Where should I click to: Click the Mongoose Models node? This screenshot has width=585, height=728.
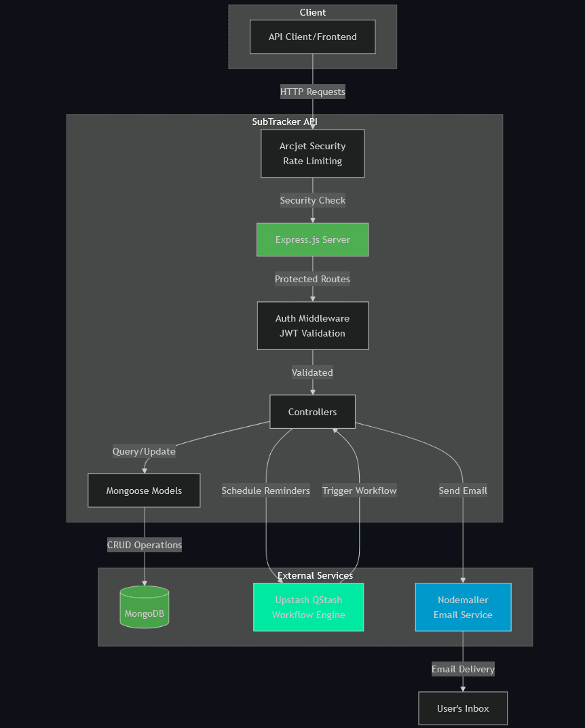[x=144, y=491]
